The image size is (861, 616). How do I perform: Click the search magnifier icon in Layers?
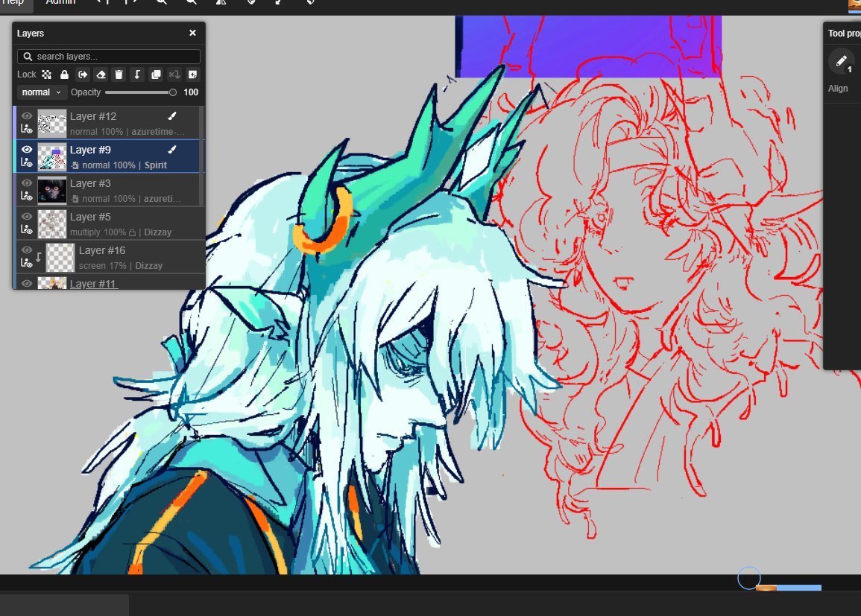click(x=28, y=57)
